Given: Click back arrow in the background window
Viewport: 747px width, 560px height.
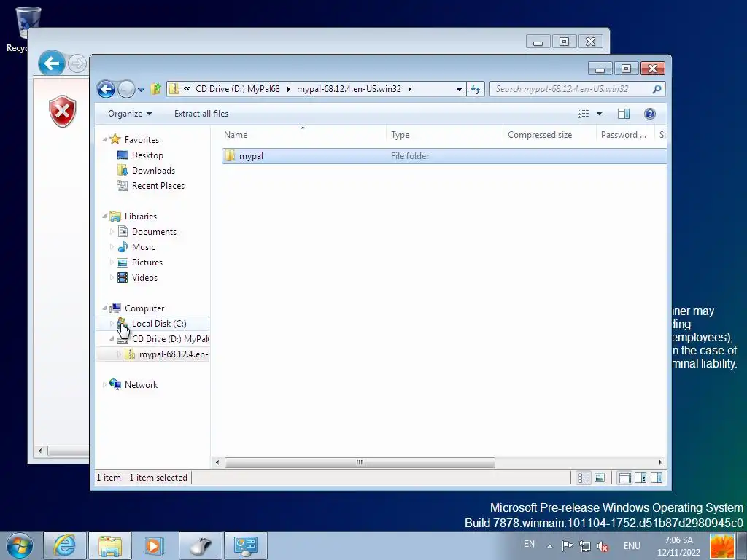Looking at the screenshot, I should point(52,63).
